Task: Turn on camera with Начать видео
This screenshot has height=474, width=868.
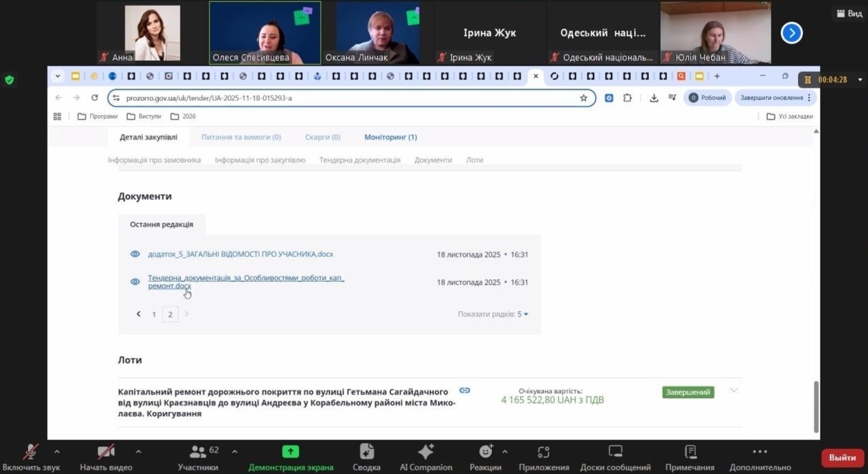Action: click(106, 452)
